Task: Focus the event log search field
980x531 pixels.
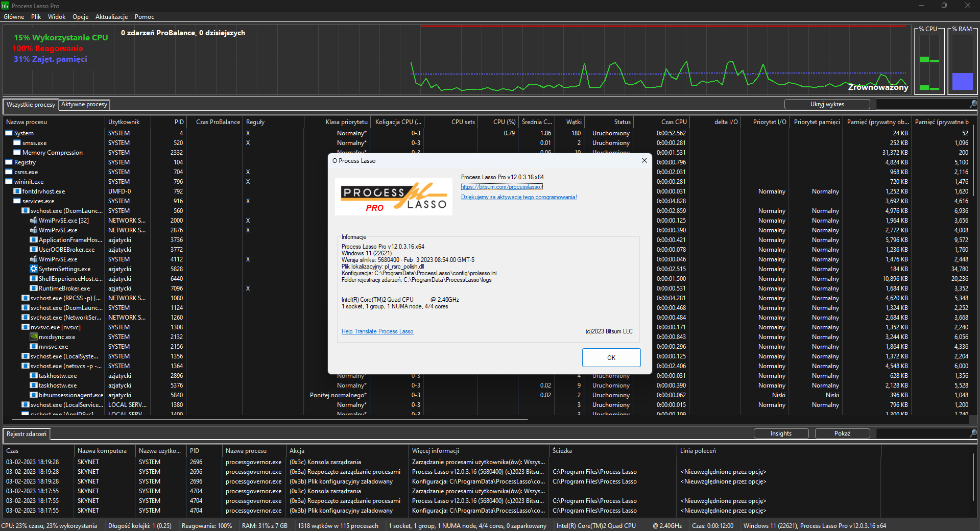Action: click(923, 433)
